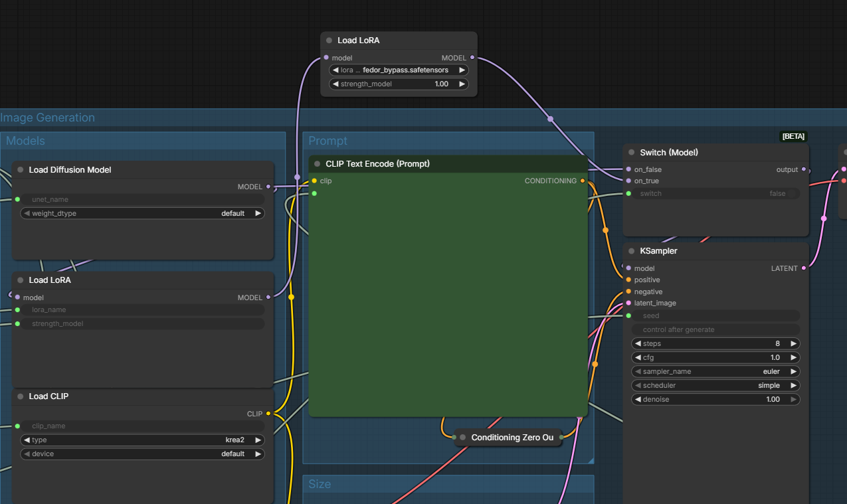Increase strength_model with its right arrow
The height and width of the screenshot is (504, 847).
[462, 84]
